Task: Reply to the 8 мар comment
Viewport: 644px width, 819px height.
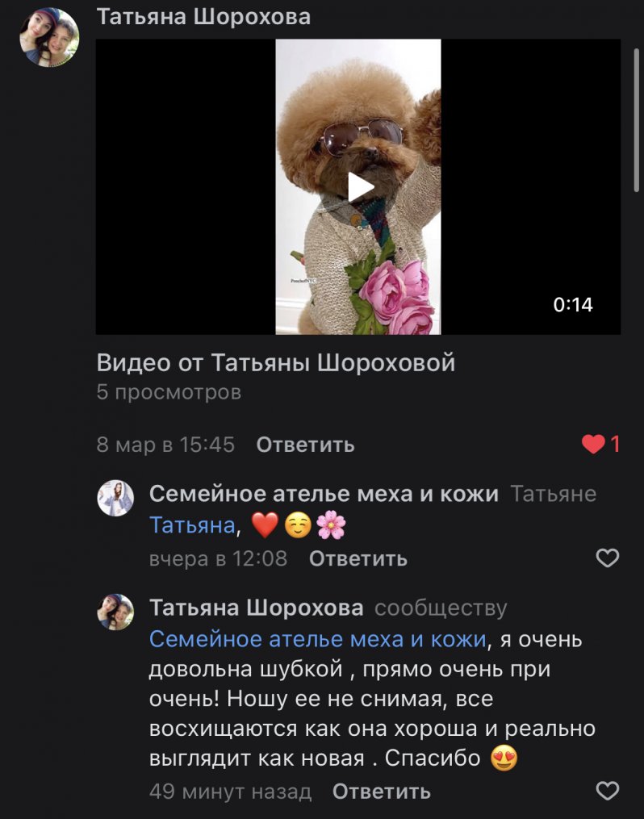Action: tap(306, 445)
